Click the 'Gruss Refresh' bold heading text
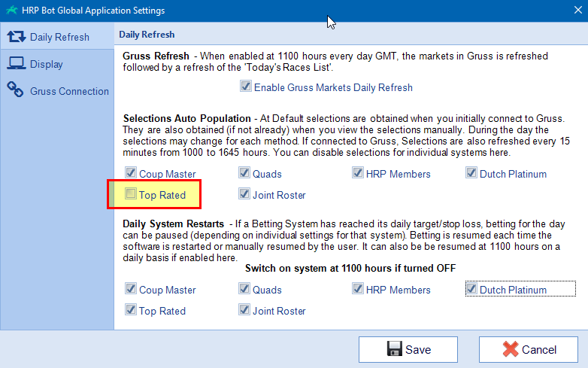588x368 pixels. click(156, 56)
